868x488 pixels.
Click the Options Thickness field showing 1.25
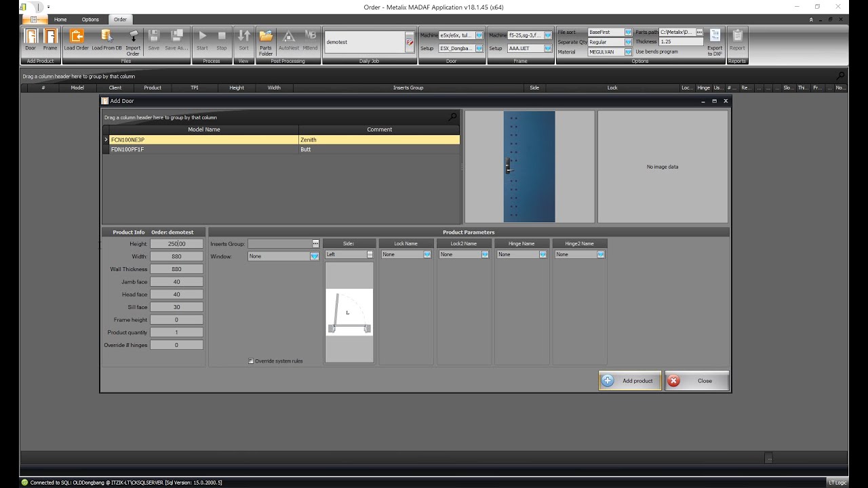click(682, 42)
